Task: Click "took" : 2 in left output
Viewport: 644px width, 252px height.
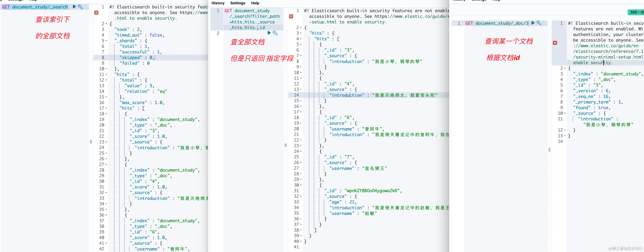Action: point(128,30)
